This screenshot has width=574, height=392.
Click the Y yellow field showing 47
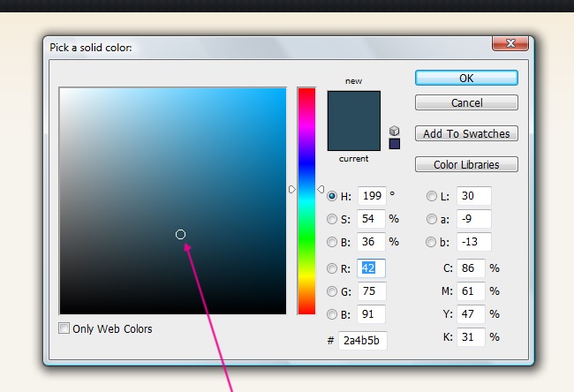coord(472,314)
